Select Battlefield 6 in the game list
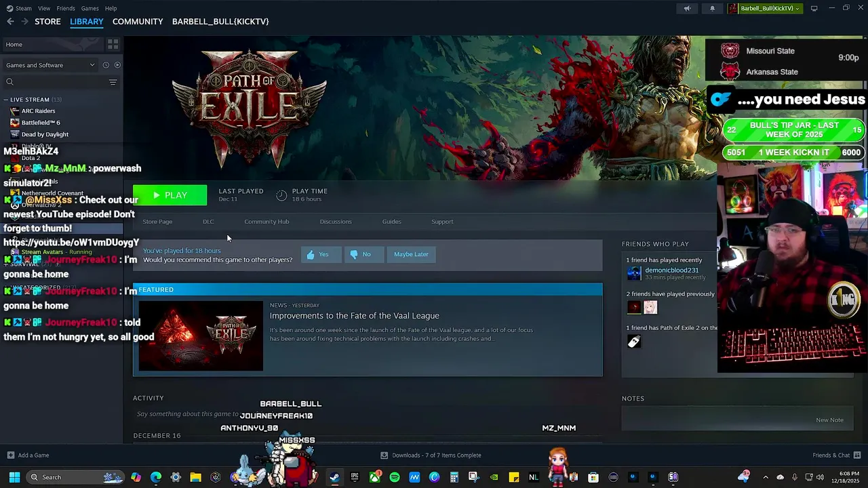Screen dimensions: 868x488 [x=41, y=123]
